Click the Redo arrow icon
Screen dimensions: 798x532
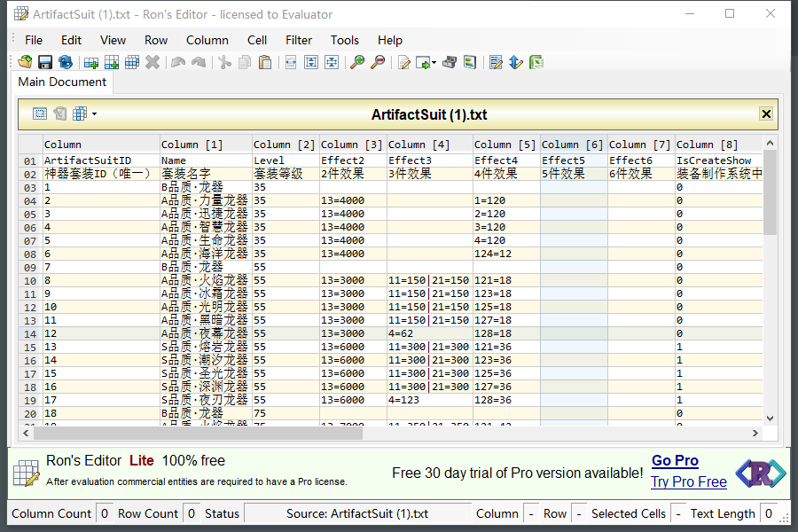pos(199,62)
